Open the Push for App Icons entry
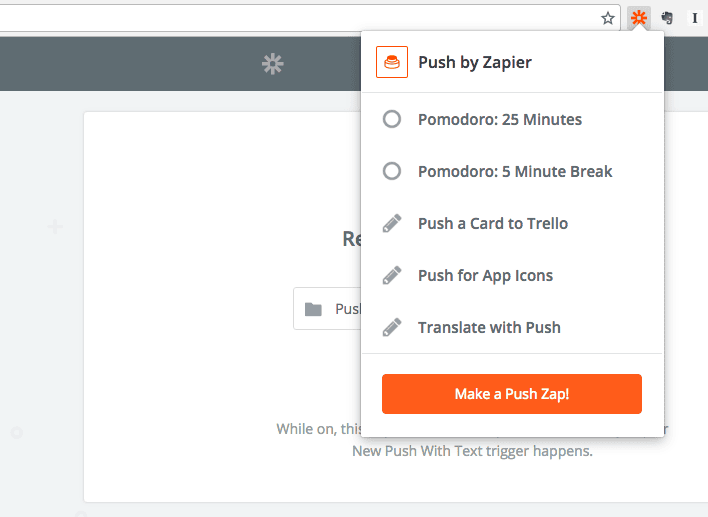 [512, 275]
